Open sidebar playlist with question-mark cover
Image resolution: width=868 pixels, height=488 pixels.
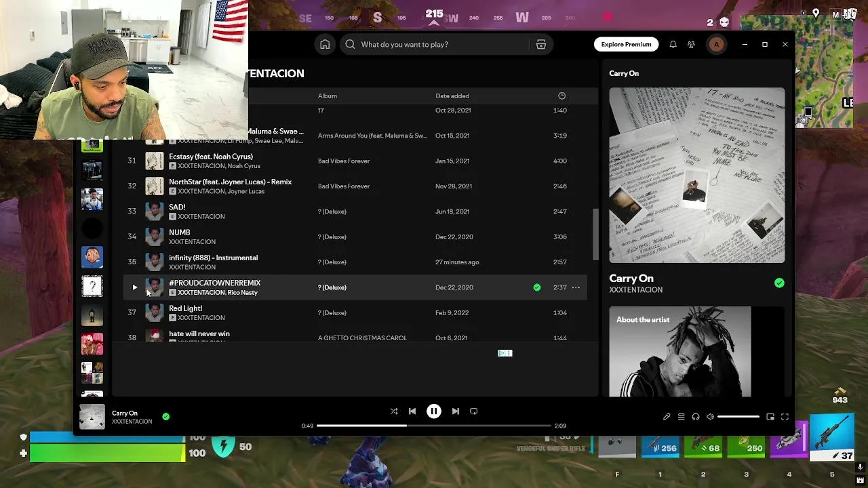coord(92,286)
